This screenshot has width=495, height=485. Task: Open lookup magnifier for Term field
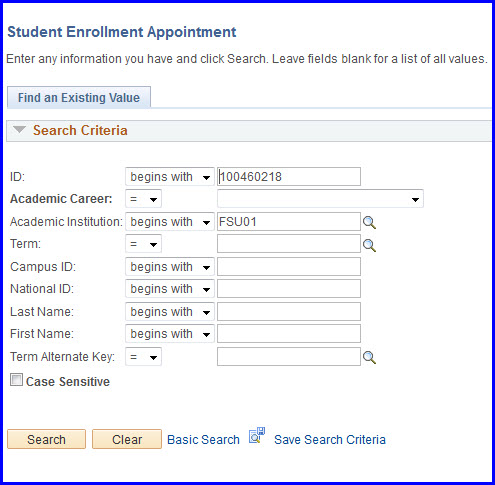click(x=369, y=245)
